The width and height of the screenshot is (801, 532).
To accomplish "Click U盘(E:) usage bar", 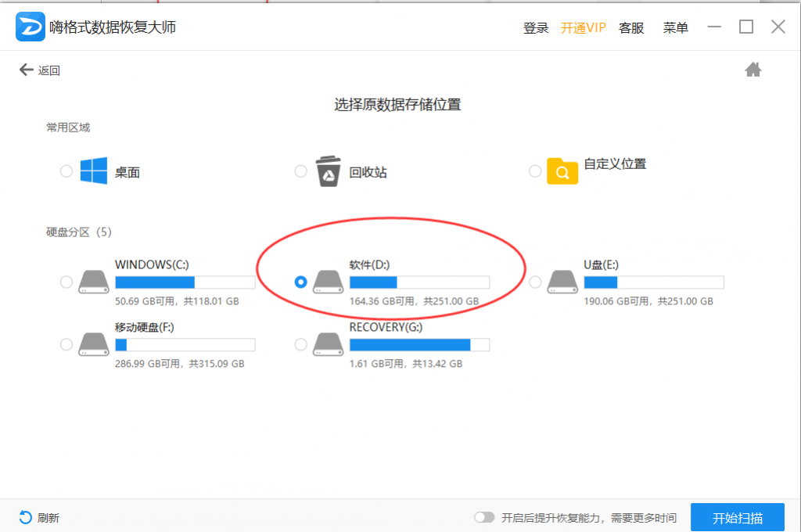I will pyautogui.click(x=654, y=282).
